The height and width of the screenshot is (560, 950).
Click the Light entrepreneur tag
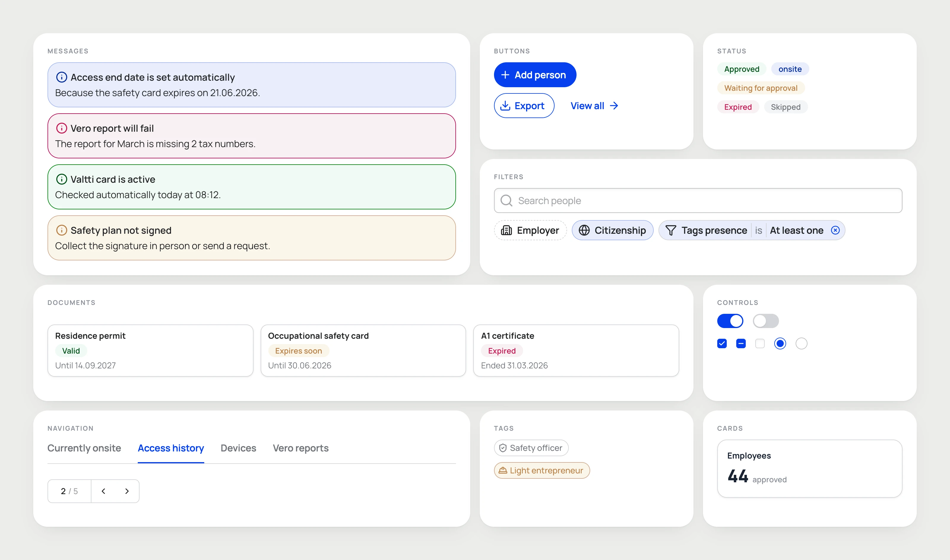coord(542,470)
